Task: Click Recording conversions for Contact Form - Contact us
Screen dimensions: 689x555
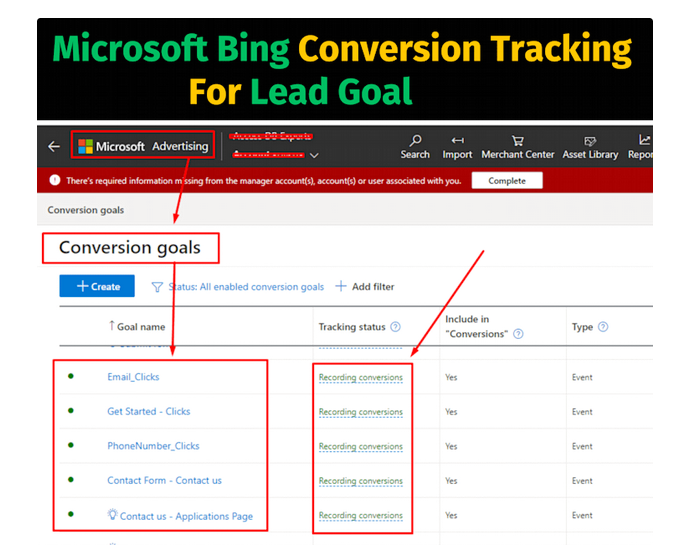Action: click(361, 481)
